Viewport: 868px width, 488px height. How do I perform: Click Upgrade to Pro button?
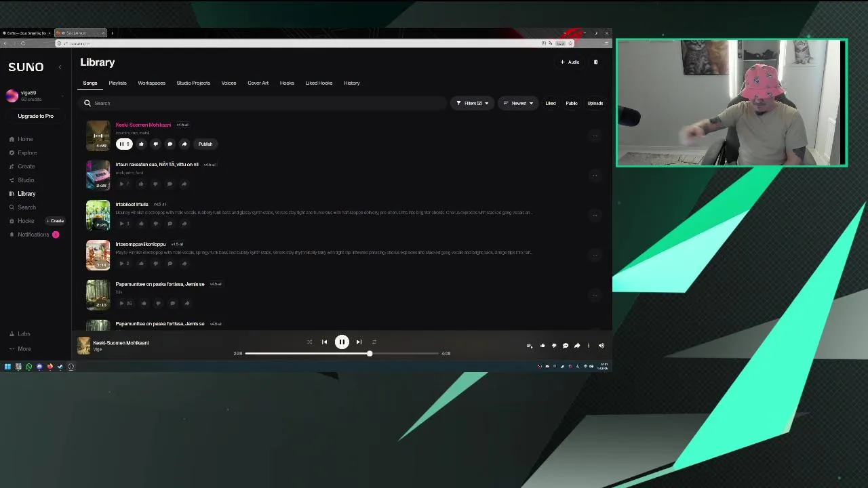pyautogui.click(x=35, y=116)
